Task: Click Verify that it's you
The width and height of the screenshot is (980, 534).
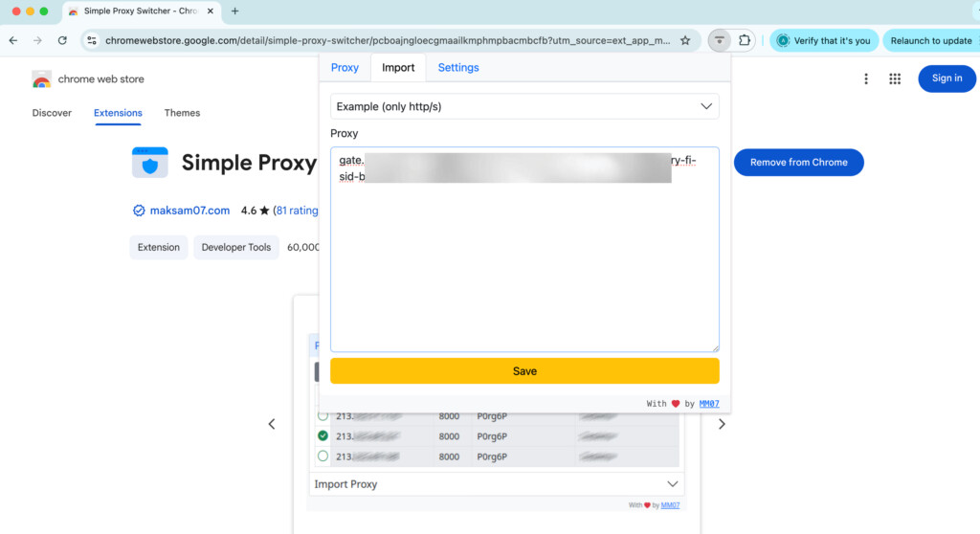Action: (x=824, y=40)
